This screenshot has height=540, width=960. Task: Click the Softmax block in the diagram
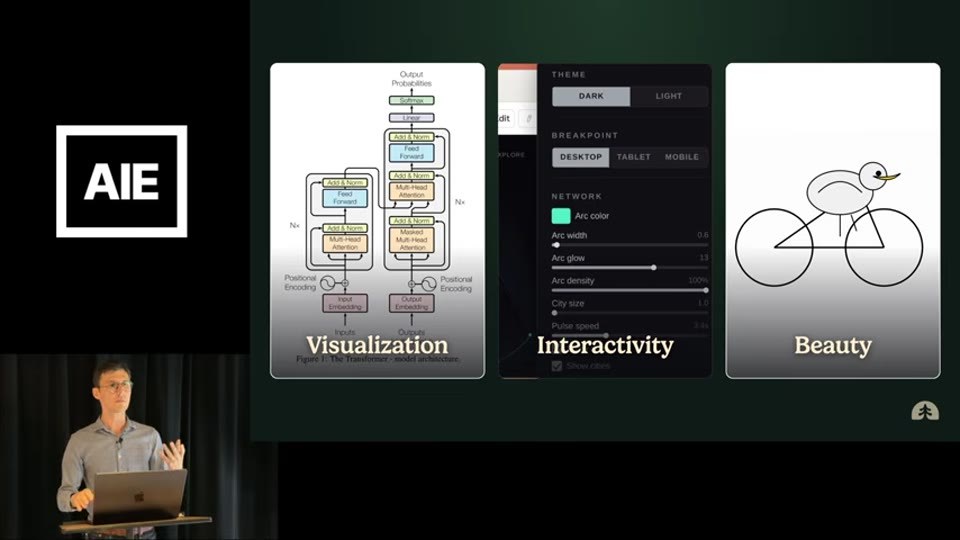pos(411,100)
